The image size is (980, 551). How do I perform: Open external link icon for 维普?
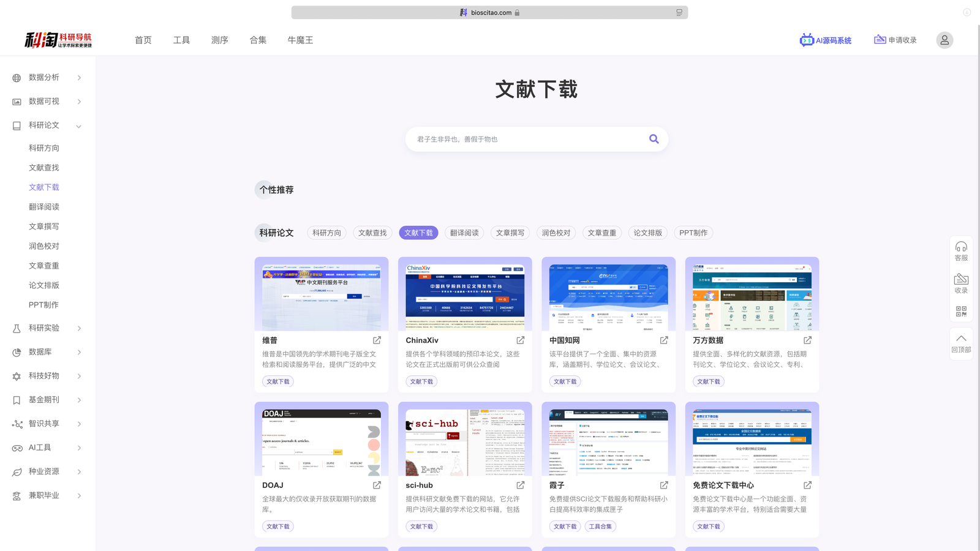click(x=377, y=340)
